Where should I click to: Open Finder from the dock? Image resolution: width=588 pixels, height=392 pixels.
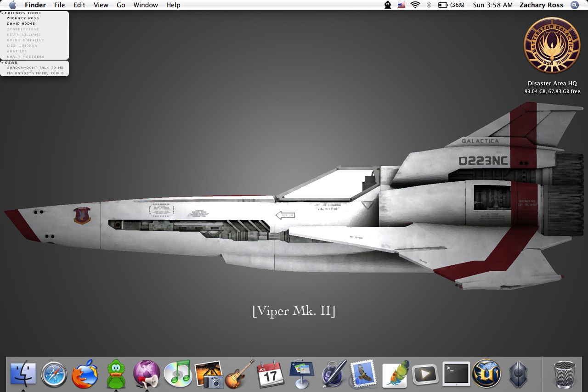point(23,374)
